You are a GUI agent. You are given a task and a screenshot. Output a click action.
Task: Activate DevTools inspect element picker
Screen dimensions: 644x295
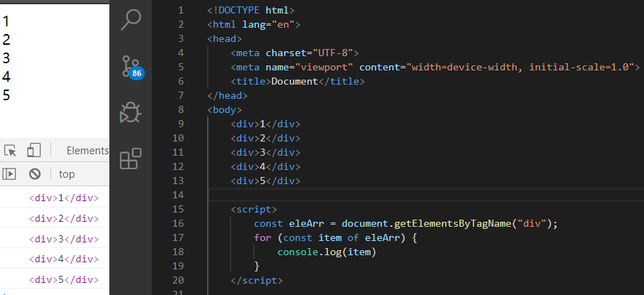[x=10, y=151]
